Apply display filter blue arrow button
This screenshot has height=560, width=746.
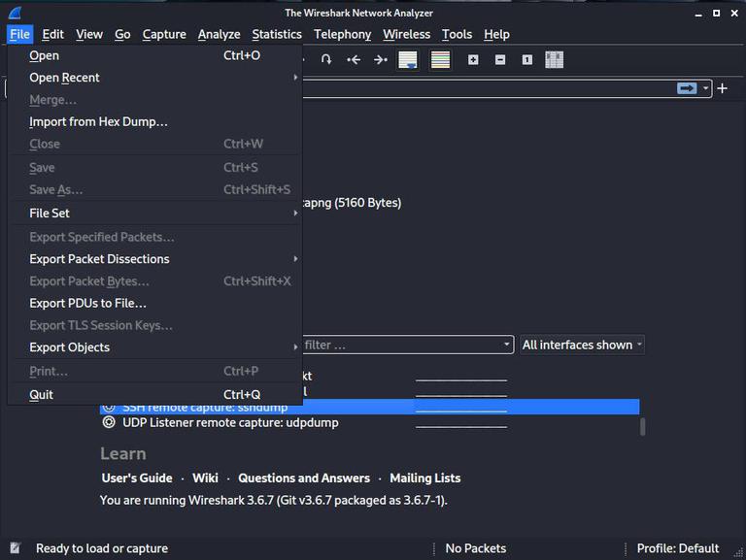coord(687,88)
